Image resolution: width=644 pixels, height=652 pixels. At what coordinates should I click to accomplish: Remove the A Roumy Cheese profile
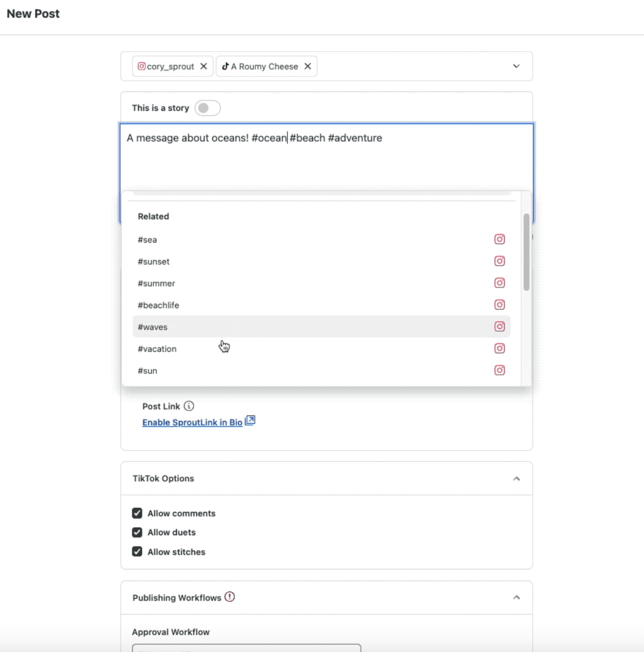[308, 66]
